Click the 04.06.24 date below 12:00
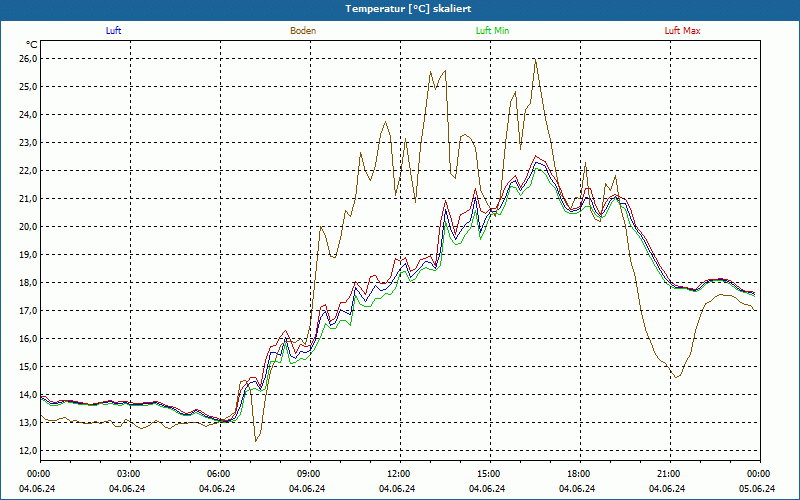 tap(397, 489)
